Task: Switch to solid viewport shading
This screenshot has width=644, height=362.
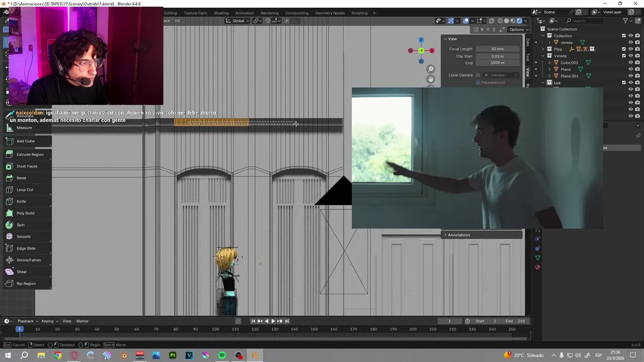Action: point(506,21)
